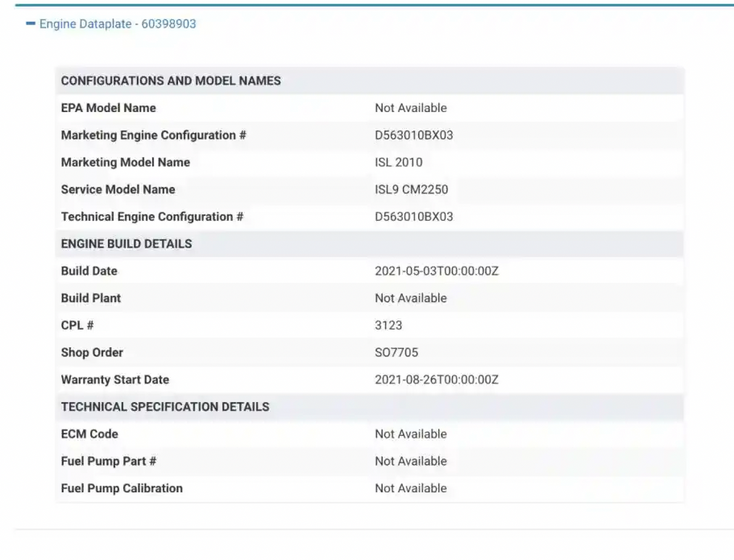Click the Engine Build Details header row
Image resolution: width=734 pixels, height=560 pixels.
(x=126, y=244)
